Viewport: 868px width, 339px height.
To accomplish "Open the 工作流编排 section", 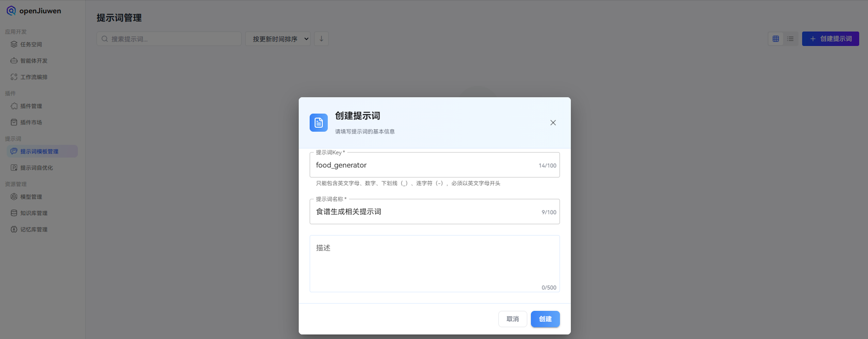I will coord(34,77).
